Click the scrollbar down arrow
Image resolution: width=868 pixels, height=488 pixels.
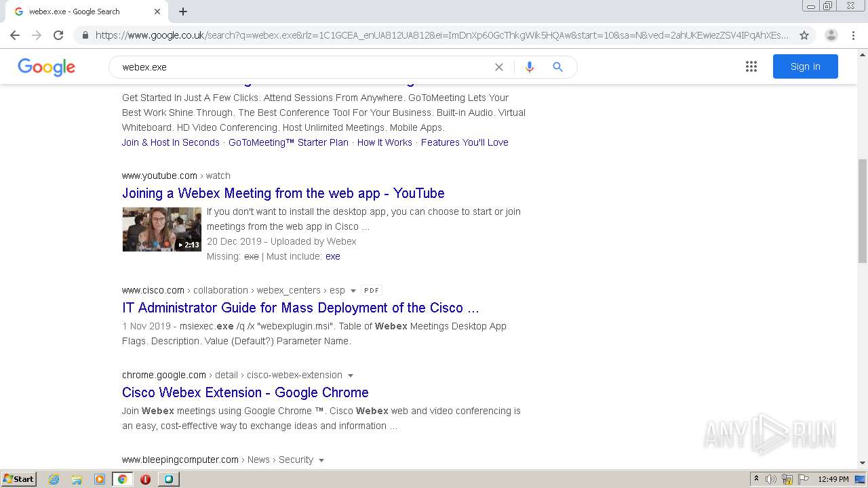coord(862,463)
